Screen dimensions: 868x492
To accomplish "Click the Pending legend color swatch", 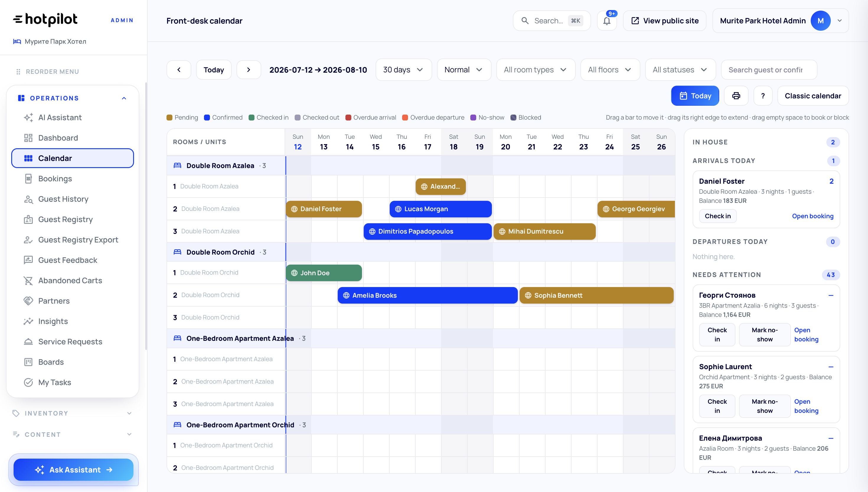I will (169, 118).
